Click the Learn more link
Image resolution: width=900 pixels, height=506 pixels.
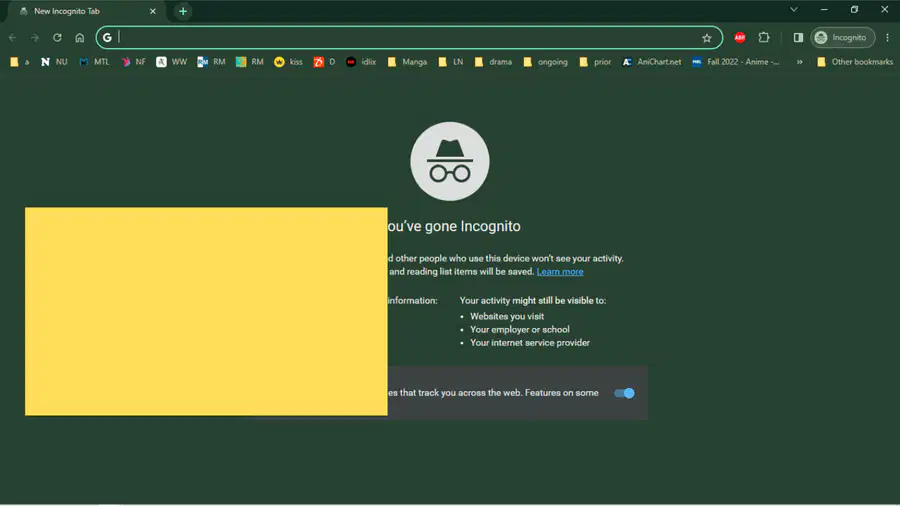pos(560,272)
